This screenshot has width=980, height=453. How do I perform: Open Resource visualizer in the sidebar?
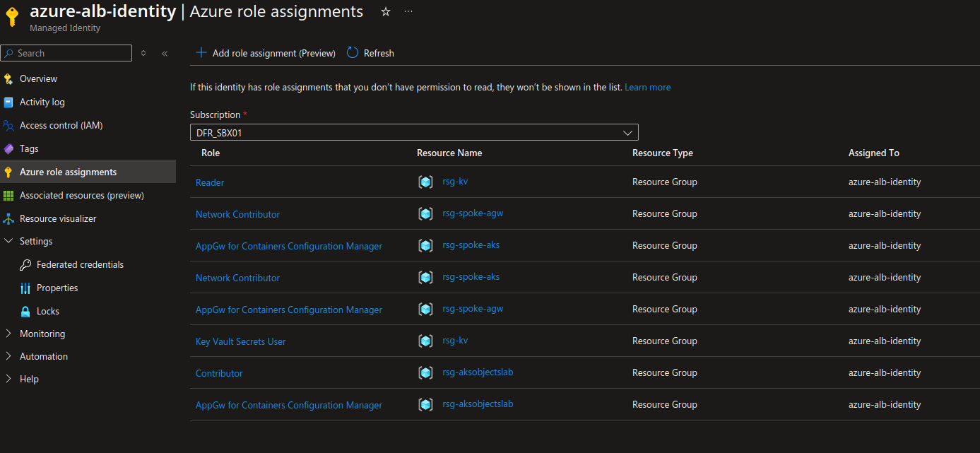58,218
